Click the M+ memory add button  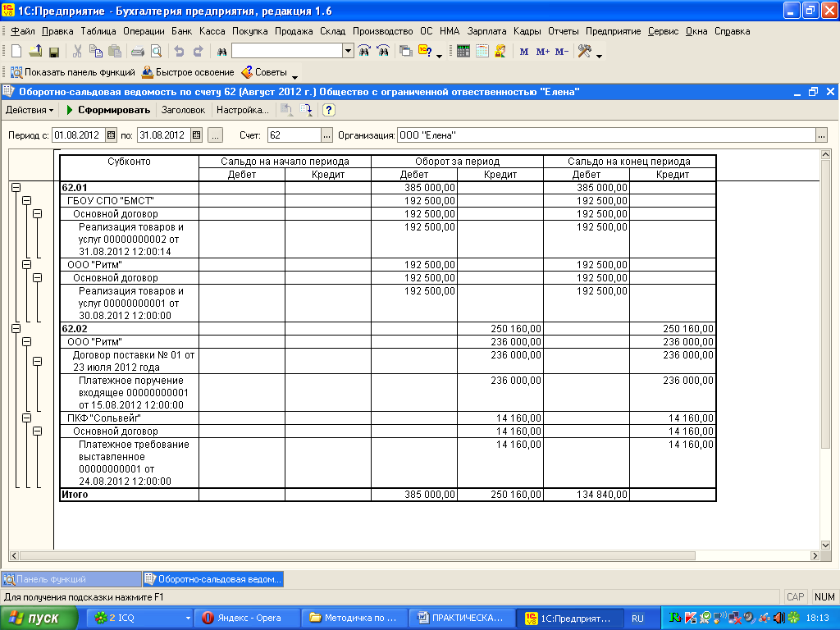(543, 52)
